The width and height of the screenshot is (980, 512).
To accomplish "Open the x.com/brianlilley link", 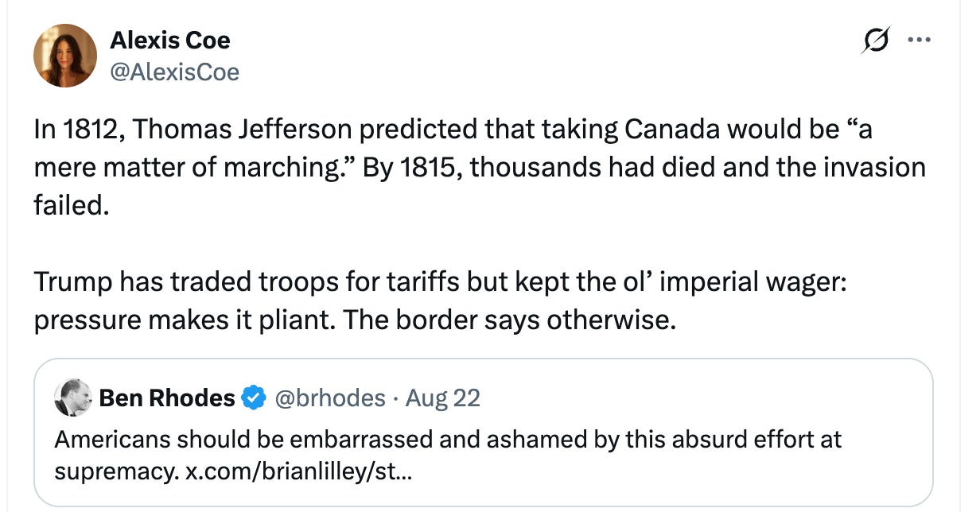I will (298, 471).
